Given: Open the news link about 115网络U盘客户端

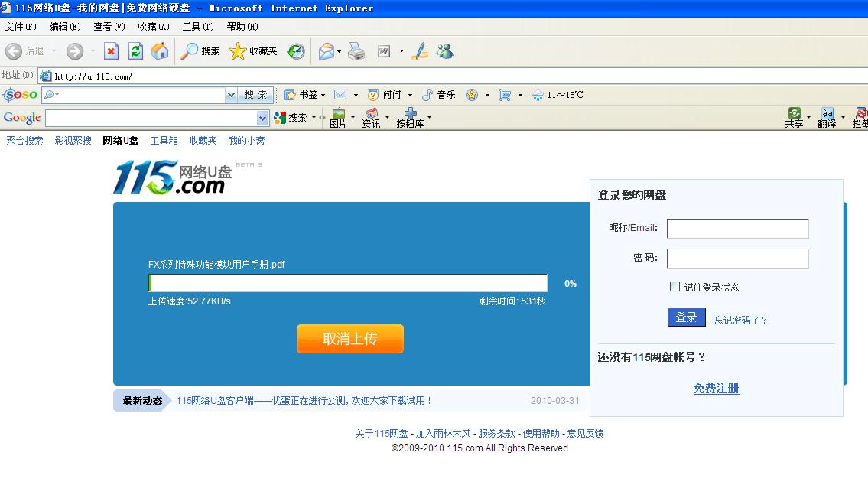Looking at the screenshot, I should [304, 400].
